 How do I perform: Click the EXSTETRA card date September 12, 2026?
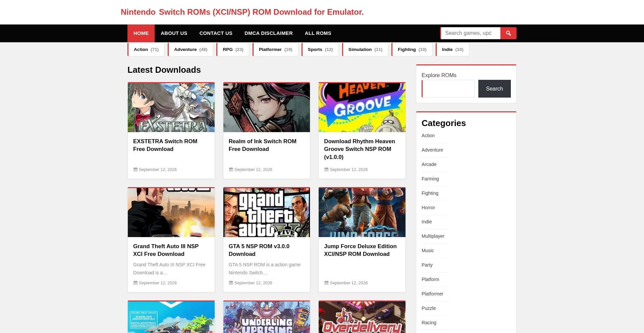pyautogui.click(x=158, y=170)
